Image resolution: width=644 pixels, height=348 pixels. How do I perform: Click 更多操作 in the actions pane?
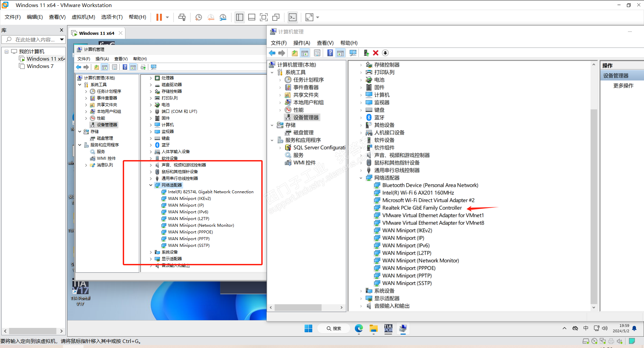pyautogui.click(x=623, y=86)
